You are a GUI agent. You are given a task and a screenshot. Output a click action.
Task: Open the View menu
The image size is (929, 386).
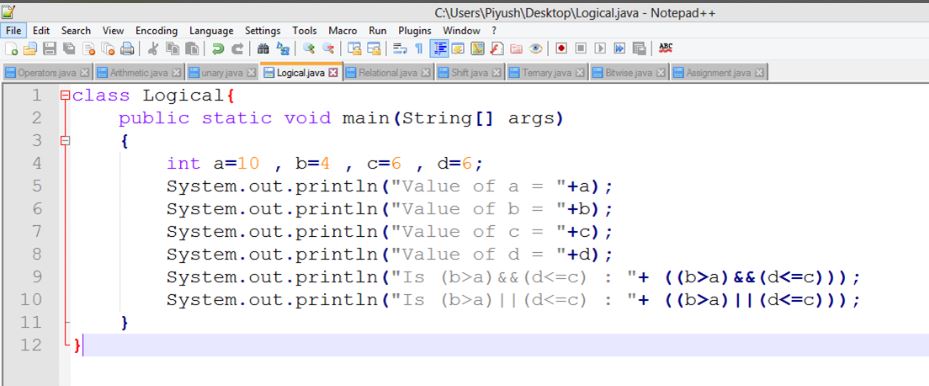[113, 30]
